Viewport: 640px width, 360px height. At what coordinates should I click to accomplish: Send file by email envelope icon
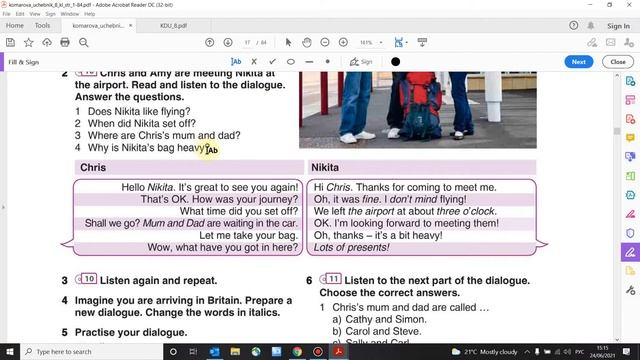(611, 42)
